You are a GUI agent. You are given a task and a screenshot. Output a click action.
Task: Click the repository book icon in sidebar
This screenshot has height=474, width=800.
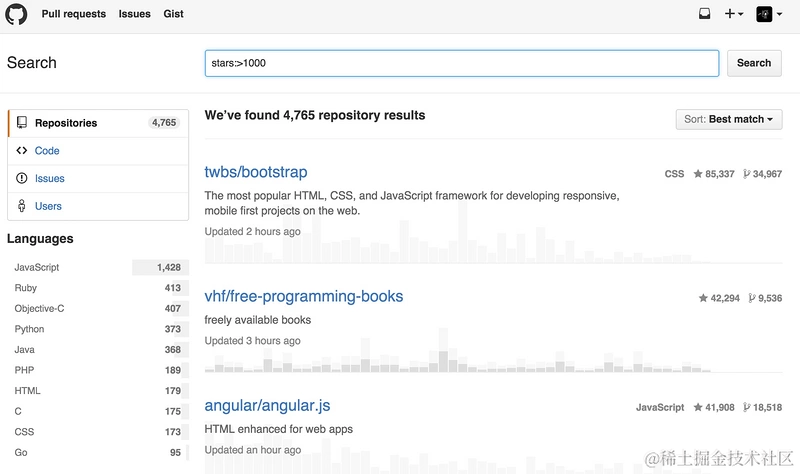click(x=22, y=122)
